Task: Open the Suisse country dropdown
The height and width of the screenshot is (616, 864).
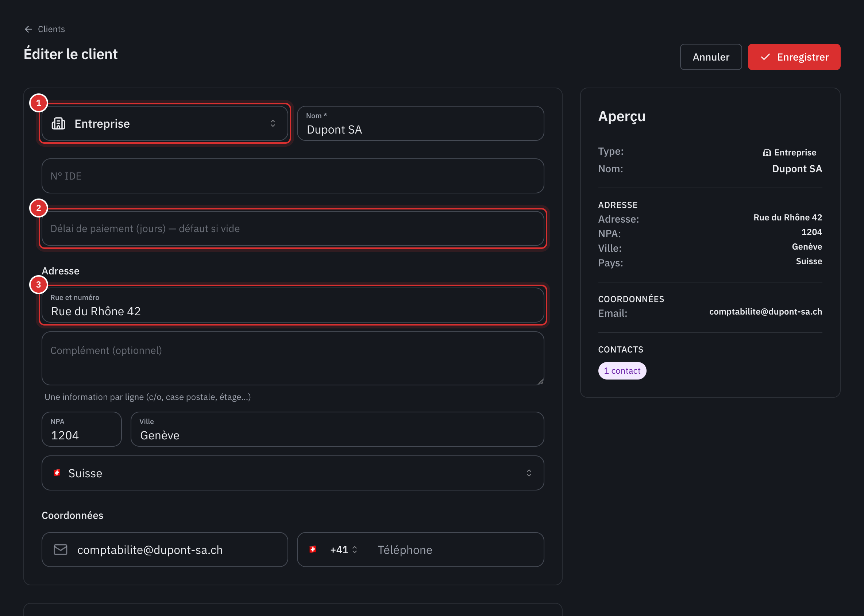Action: tap(293, 473)
